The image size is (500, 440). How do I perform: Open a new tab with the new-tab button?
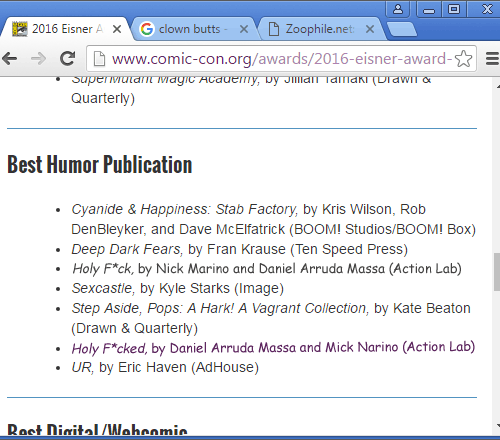pyautogui.click(x=402, y=29)
